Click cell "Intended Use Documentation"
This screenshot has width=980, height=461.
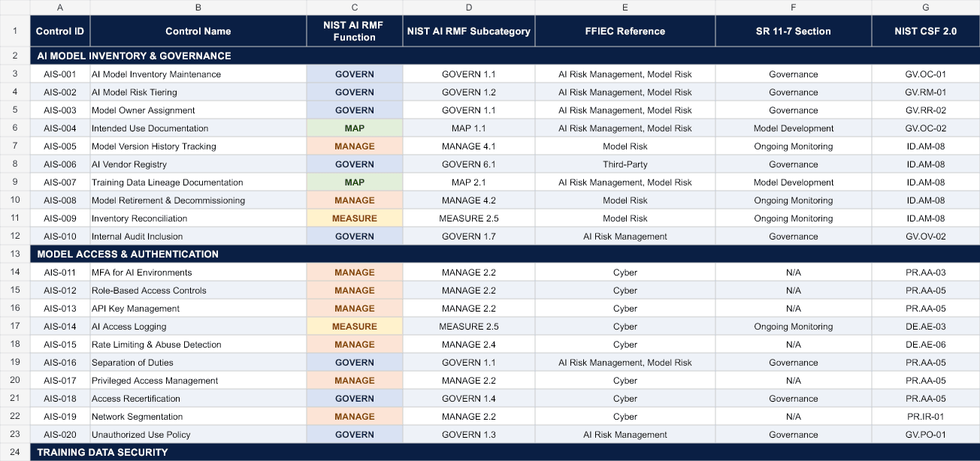[x=198, y=128]
